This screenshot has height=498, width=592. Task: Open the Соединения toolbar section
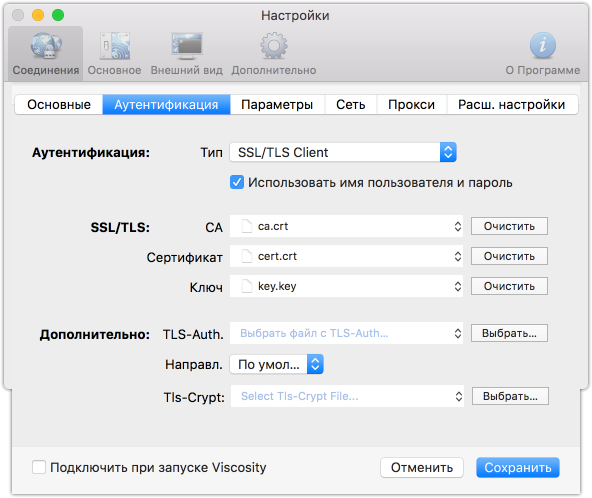coord(46,54)
